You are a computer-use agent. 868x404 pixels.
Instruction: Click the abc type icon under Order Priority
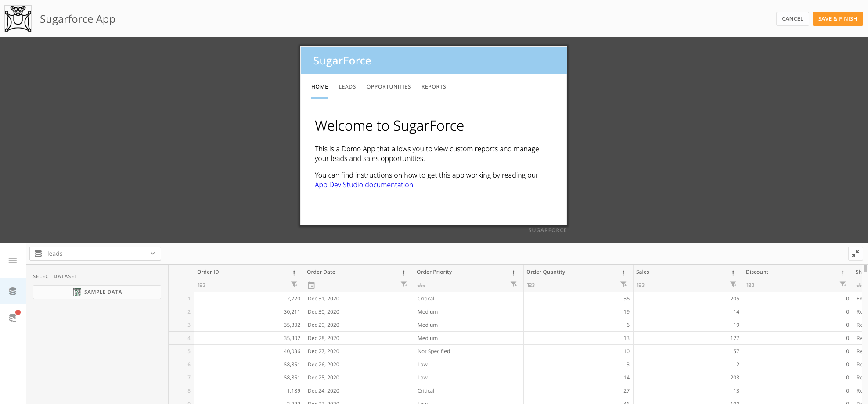coord(421,285)
